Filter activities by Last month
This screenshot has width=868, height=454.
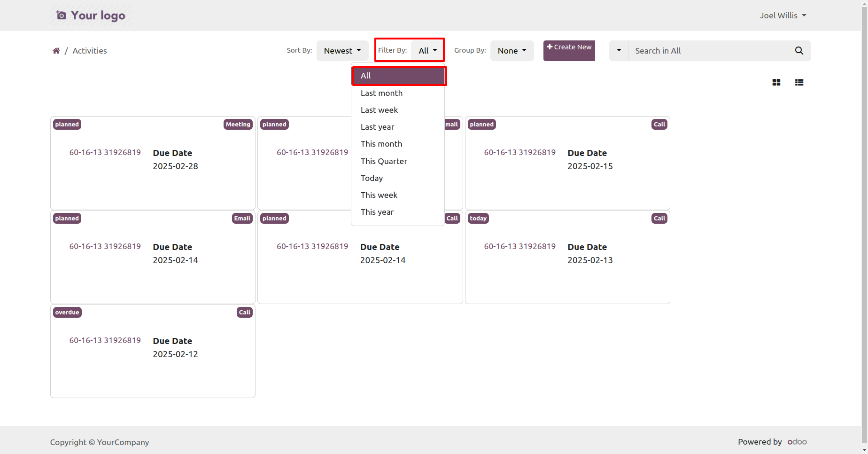(x=398, y=93)
